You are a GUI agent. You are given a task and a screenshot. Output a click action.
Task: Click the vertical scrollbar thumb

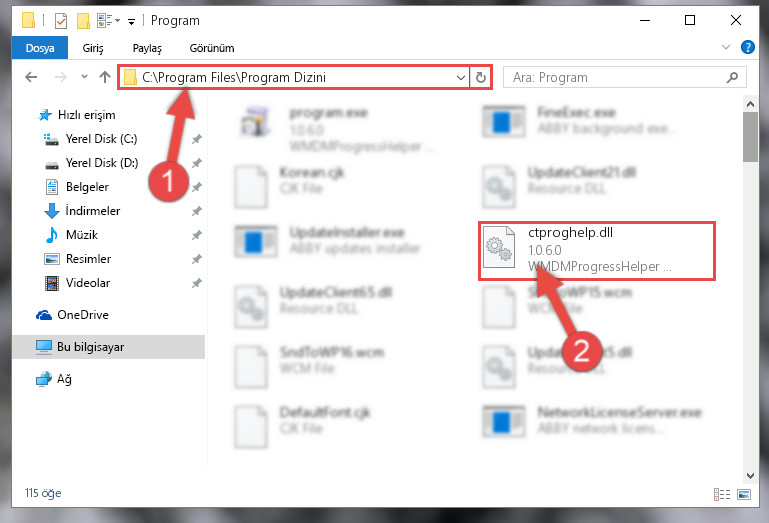click(x=750, y=137)
